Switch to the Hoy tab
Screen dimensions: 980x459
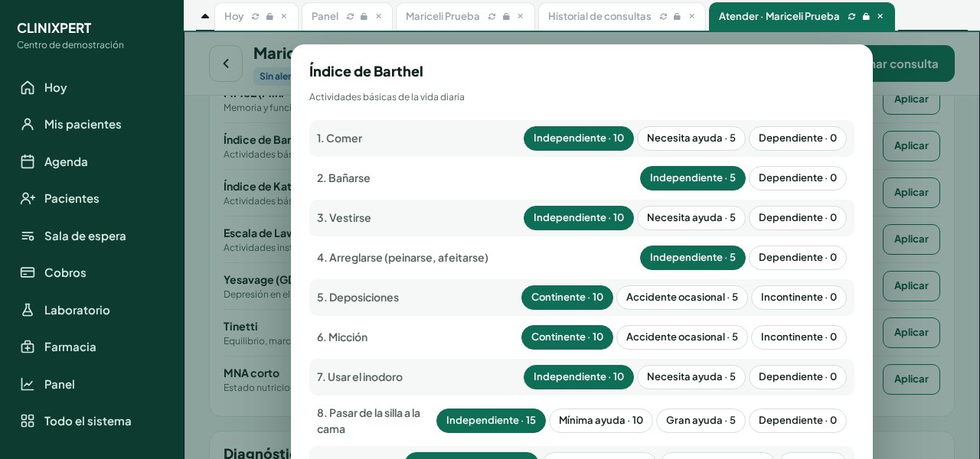point(234,16)
